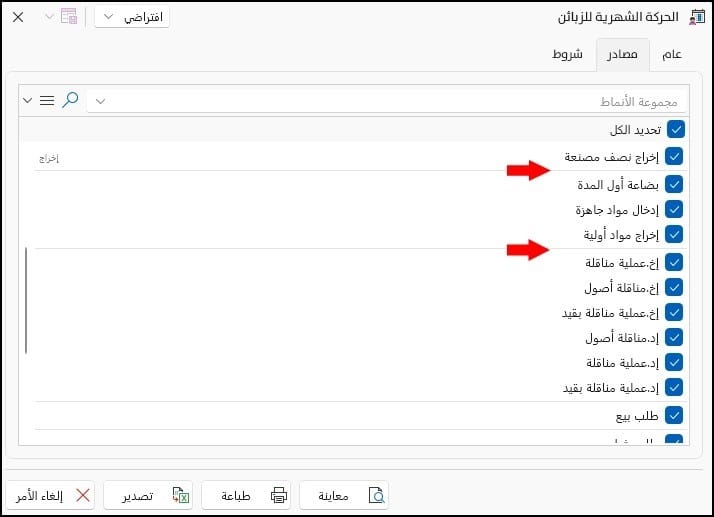The height and width of the screenshot is (517, 714).
Task: Click the تصدير export button
Action: [148, 495]
